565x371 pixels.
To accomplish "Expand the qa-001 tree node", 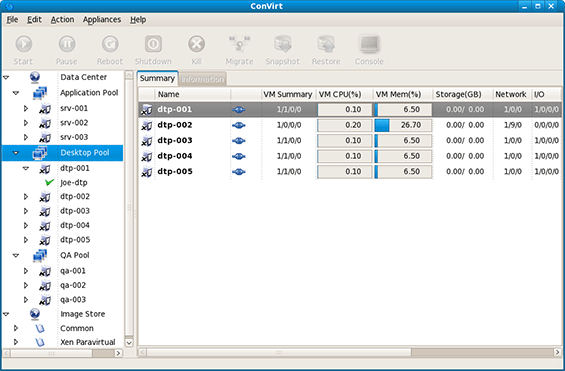I will coord(26,271).
